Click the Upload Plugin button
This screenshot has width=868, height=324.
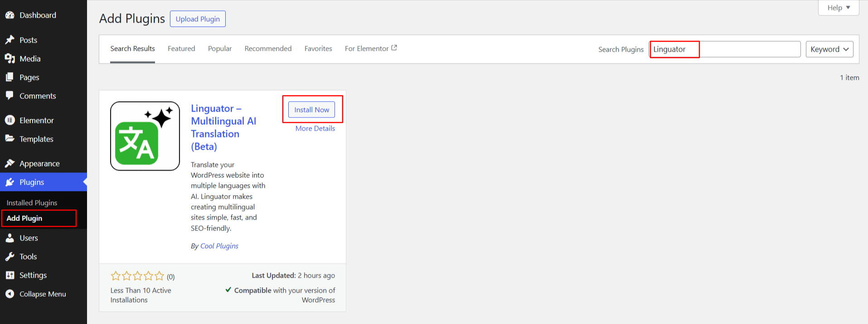pyautogui.click(x=198, y=19)
